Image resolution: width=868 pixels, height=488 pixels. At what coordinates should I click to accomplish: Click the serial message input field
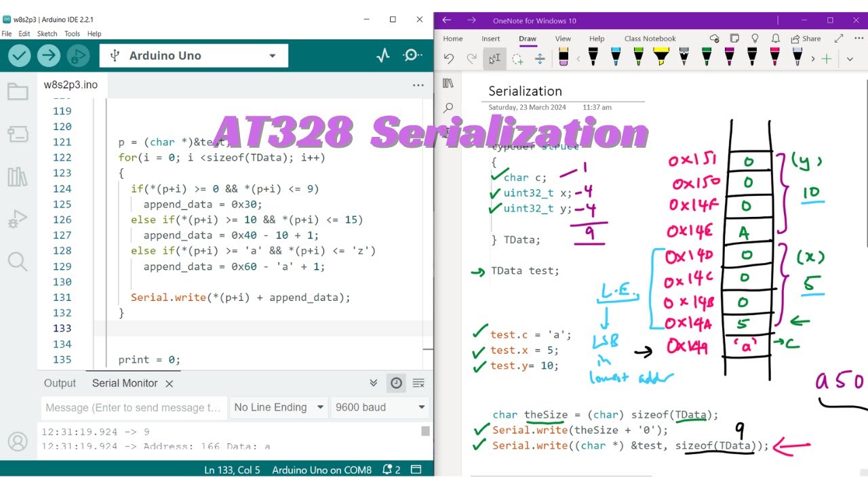134,407
